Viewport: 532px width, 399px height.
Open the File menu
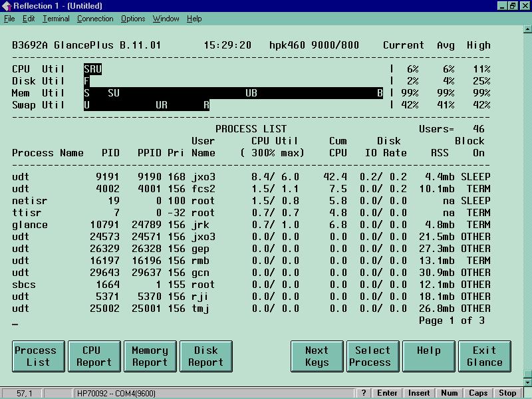click(x=9, y=19)
